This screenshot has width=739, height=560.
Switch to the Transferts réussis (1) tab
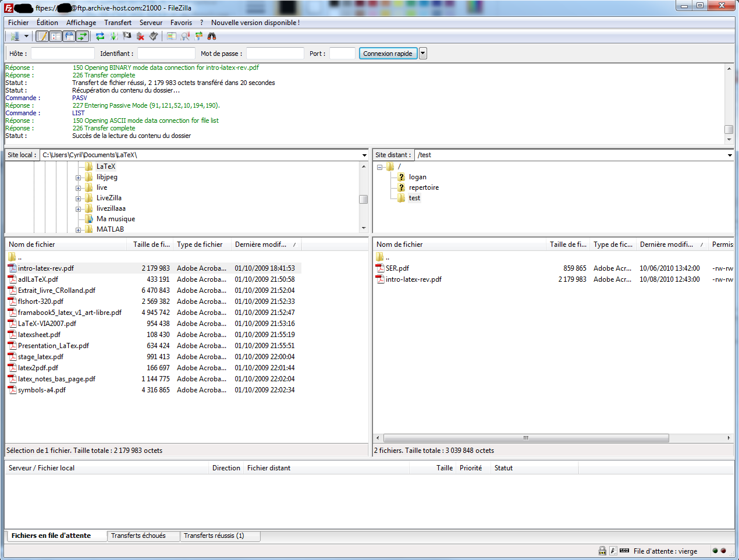click(x=214, y=536)
